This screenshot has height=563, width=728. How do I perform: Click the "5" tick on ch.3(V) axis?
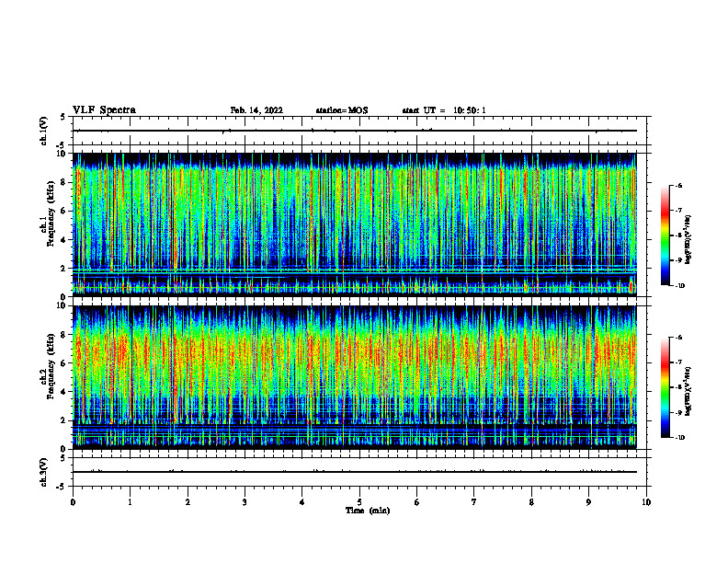click(x=64, y=458)
